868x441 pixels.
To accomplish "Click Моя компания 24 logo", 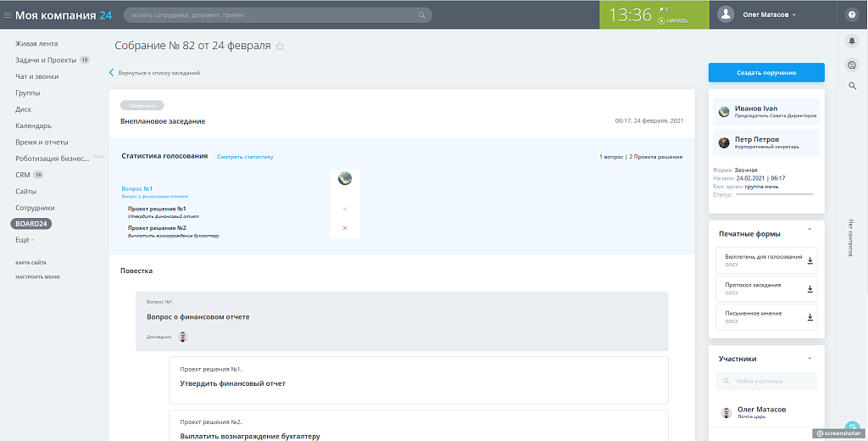I will pos(63,15).
